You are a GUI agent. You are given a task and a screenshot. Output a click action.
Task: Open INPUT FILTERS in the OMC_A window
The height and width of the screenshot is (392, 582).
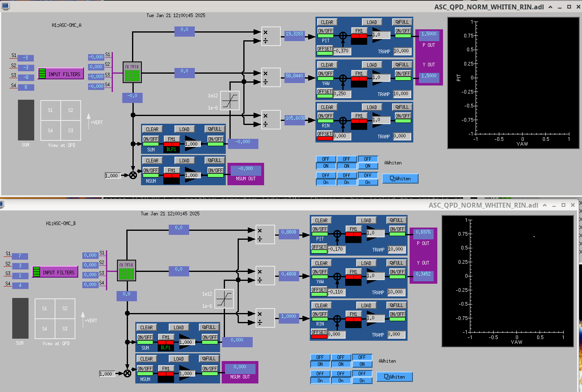[x=61, y=74]
